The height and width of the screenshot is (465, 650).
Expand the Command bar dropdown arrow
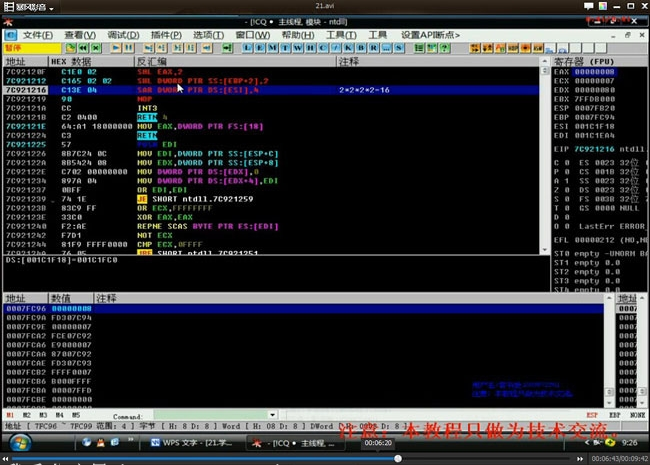(x=272, y=415)
